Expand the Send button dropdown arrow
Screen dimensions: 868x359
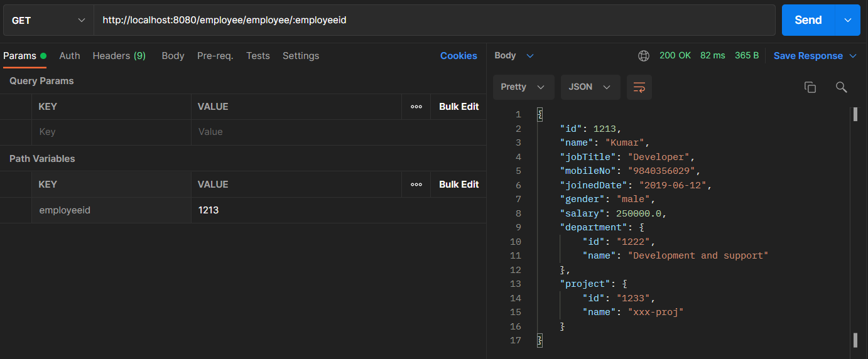pyautogui.click(x=847, y=20)
